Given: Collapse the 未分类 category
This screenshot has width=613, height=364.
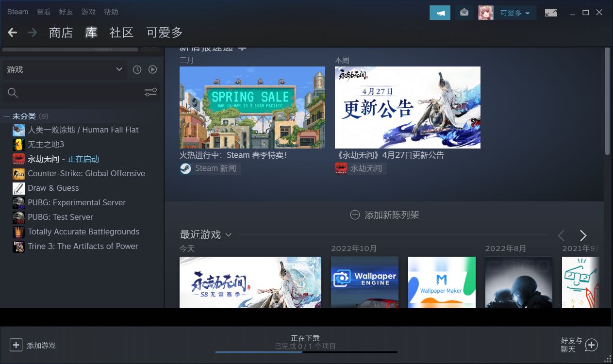Looking at the screenshot, I should pos(7,116).
